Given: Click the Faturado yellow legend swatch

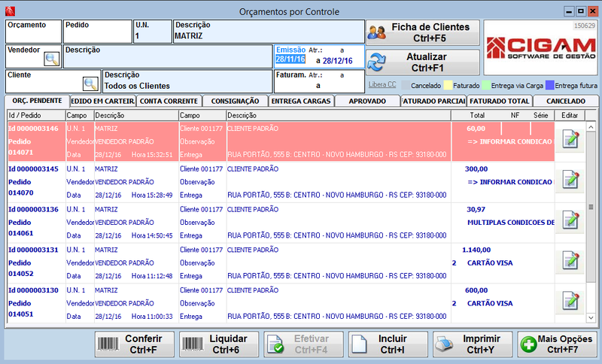Looking at the screenshot, I should (x=448, y=85).
